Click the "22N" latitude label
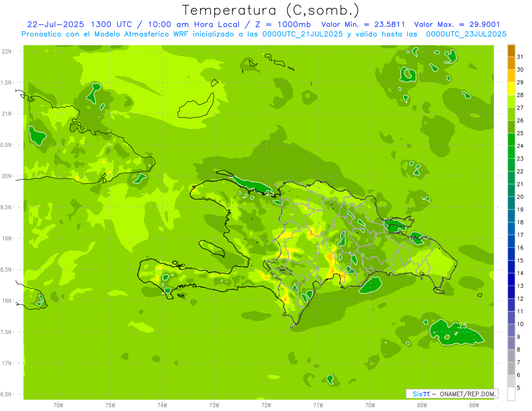532x411 pixels. click(7, 51)
